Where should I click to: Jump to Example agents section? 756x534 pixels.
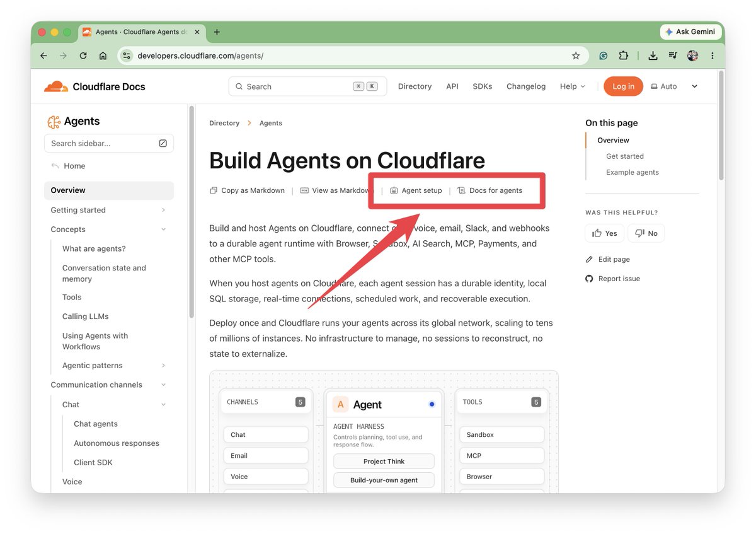click(633, 172)
